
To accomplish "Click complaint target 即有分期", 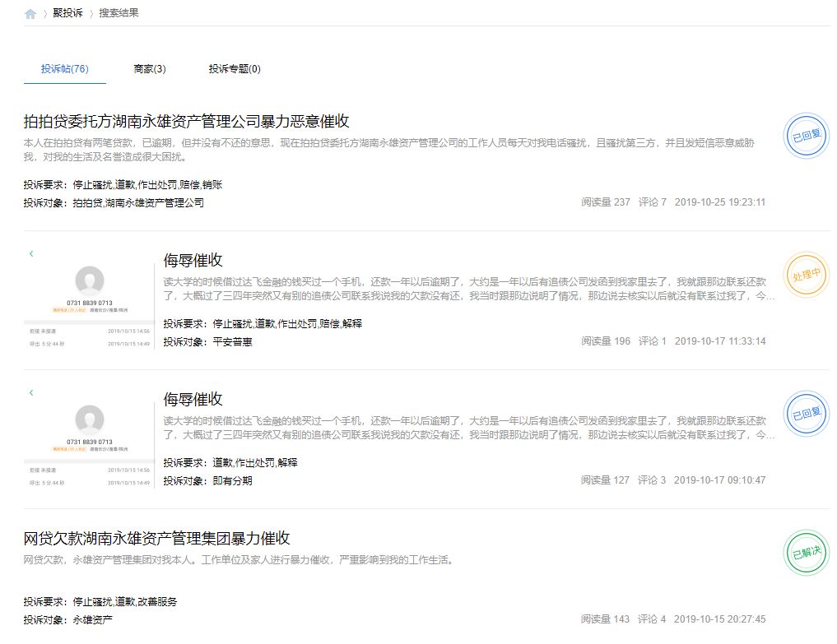I will 232,480.
